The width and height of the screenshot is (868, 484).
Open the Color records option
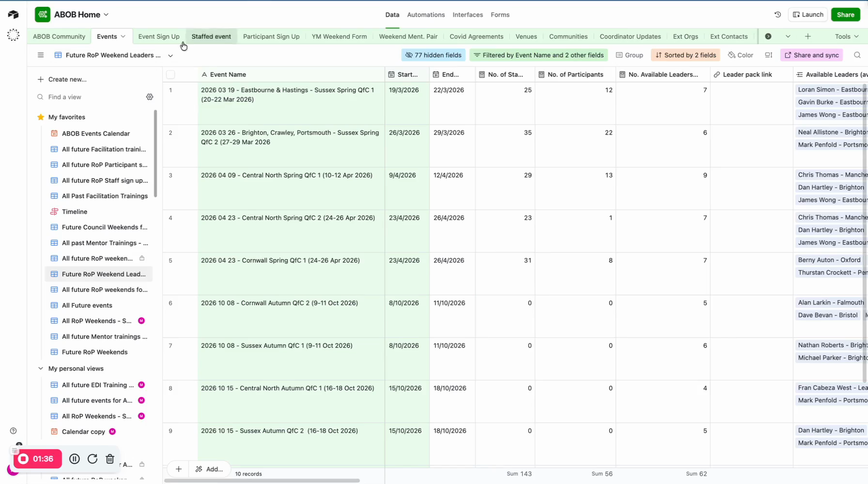coord(741,55)
